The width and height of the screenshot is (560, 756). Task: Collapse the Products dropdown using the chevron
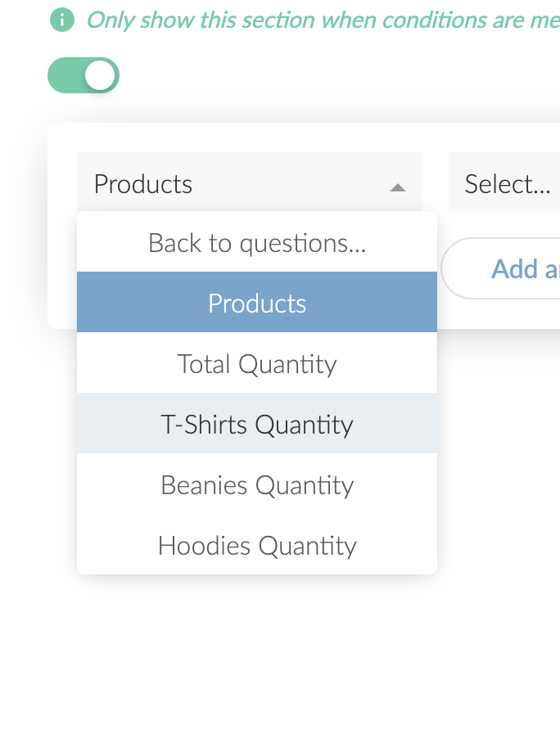coord(398,187)
